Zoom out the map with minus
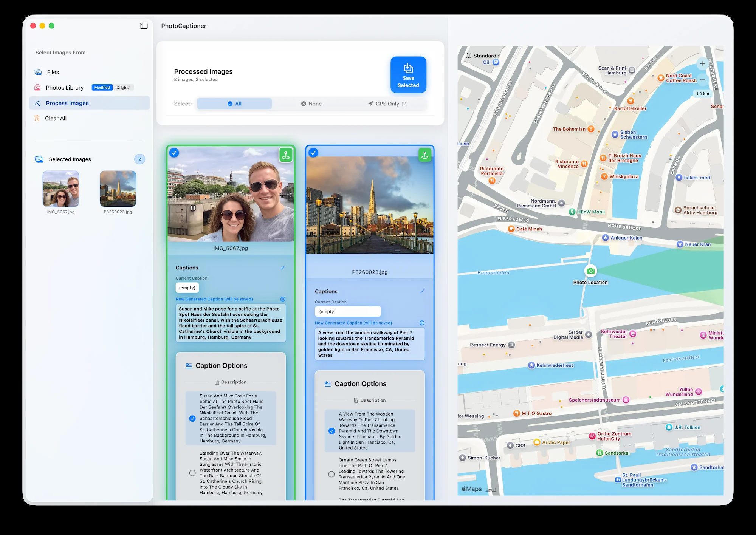Viewport: 756px width, 535px height. 703,80
